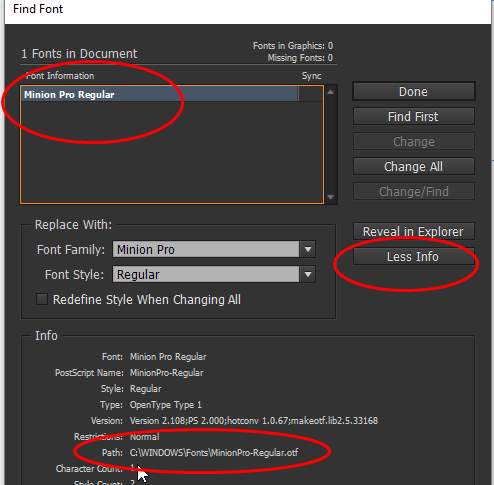Click the Restrictions value Normal
The height and width of the screenshot is (485, 494).
pos(145,437)
